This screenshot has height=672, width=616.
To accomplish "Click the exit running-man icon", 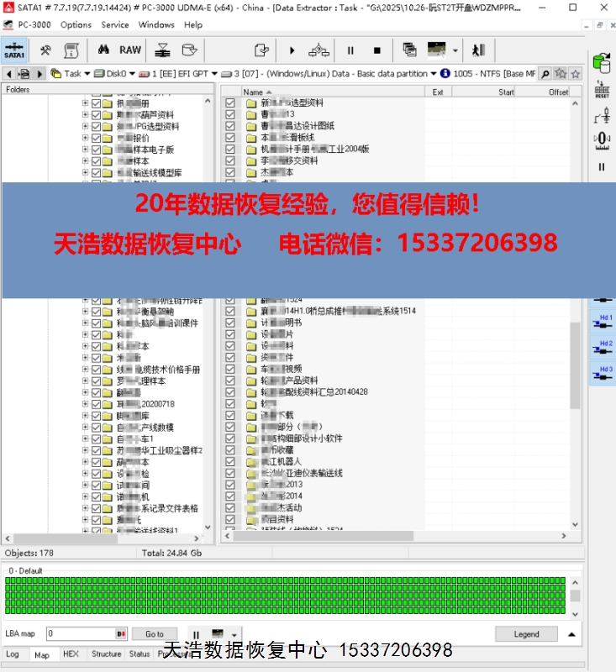I will click(x=478, y=50).
